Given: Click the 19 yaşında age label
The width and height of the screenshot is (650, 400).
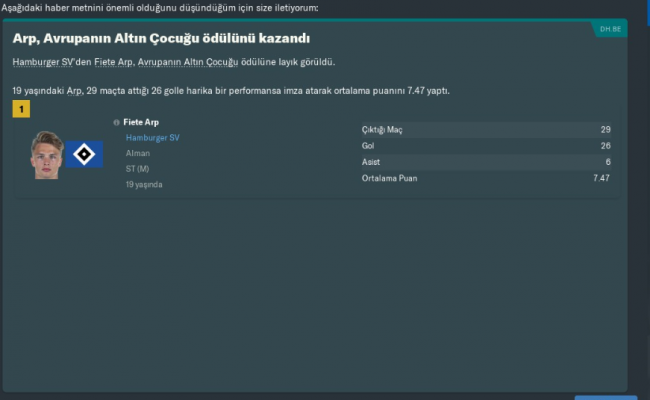Looking at the screenshot, I should click(144, 185).
